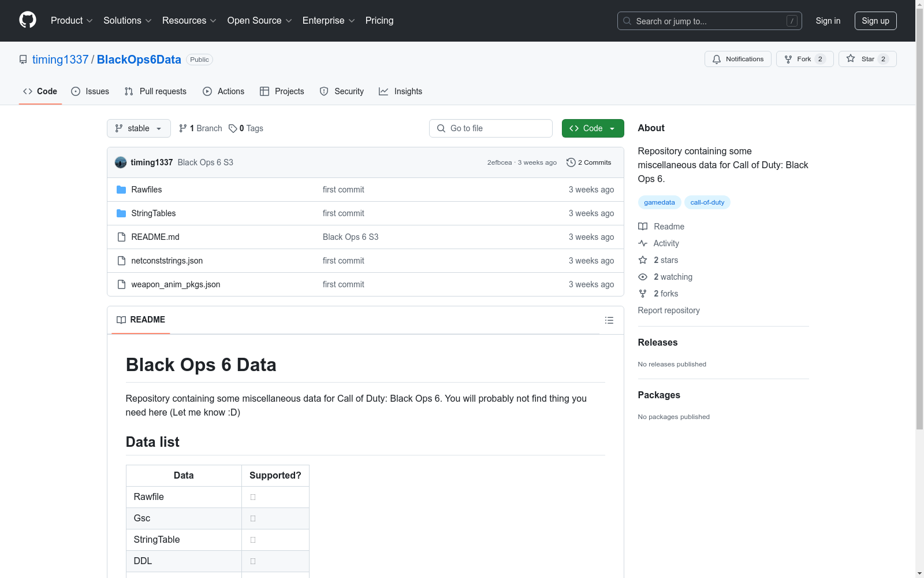Click the eye icon next to watching
The height and width of the screenshot is (578, 924).
click(x=643, y=277)
